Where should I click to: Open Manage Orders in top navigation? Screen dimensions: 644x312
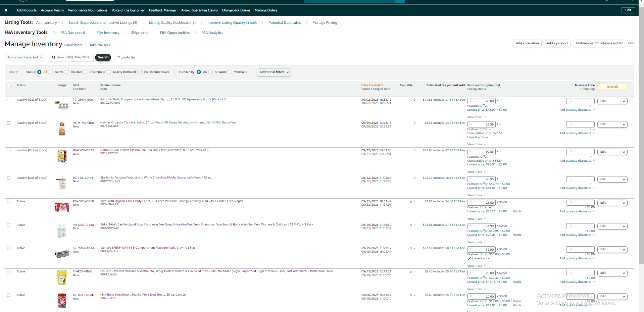coord(266,10)
